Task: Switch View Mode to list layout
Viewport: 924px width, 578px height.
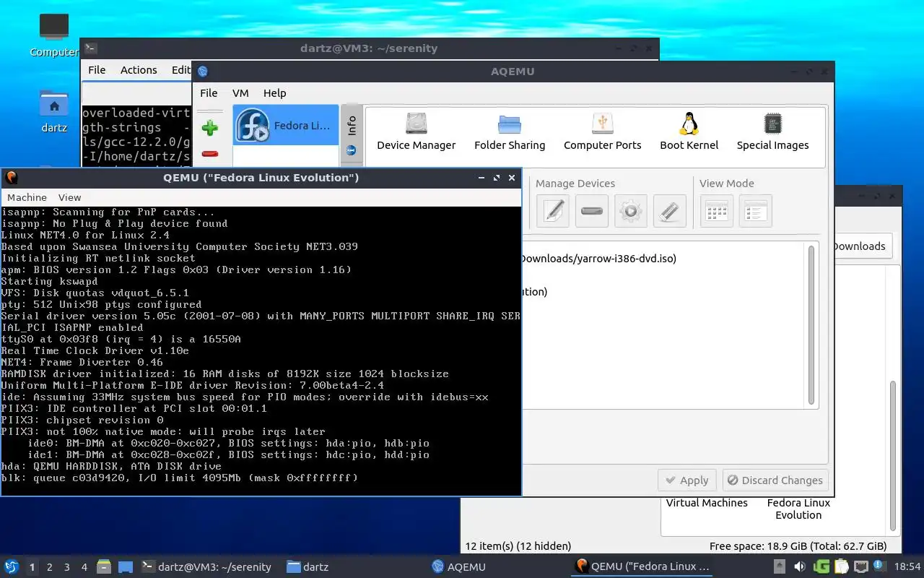Action: [x=755, y=211]
